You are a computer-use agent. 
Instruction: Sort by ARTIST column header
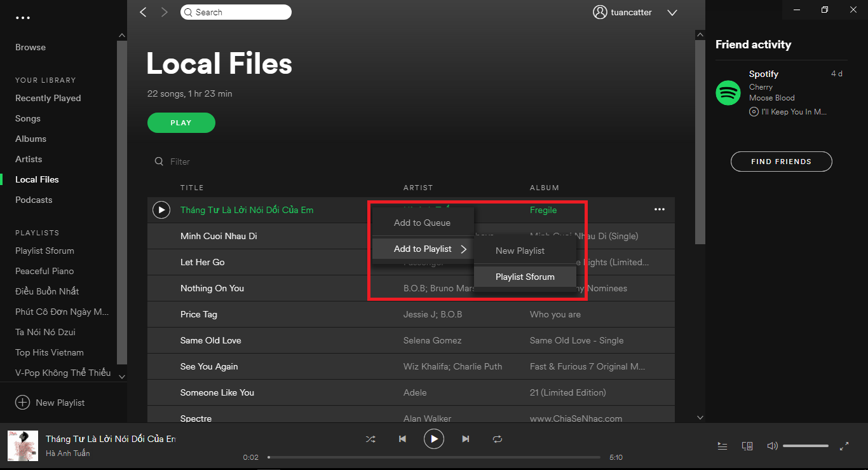[418, 188]
